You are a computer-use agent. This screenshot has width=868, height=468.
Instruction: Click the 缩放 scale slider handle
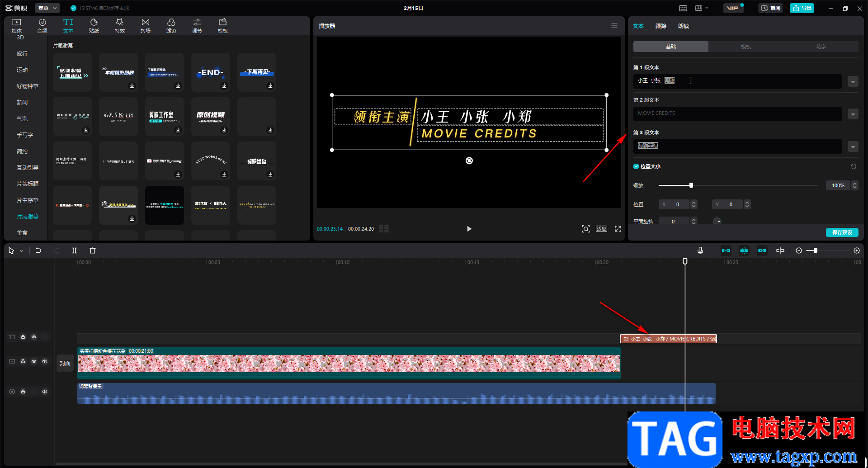[691, 185]
